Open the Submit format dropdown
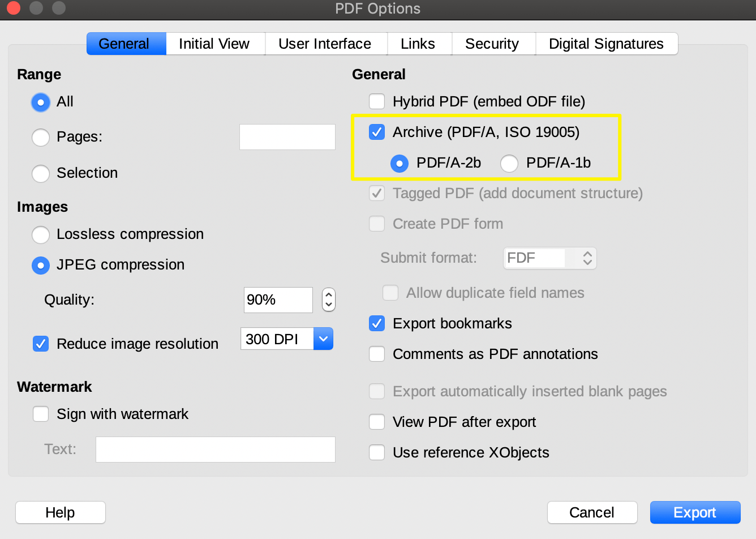756x539 pixels. (589, 258)
